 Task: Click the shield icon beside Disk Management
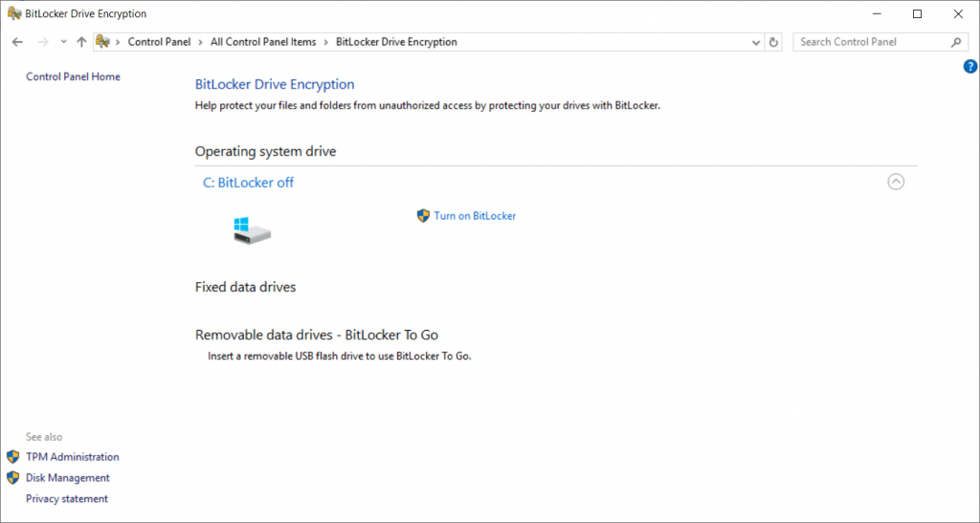(13, 478)
